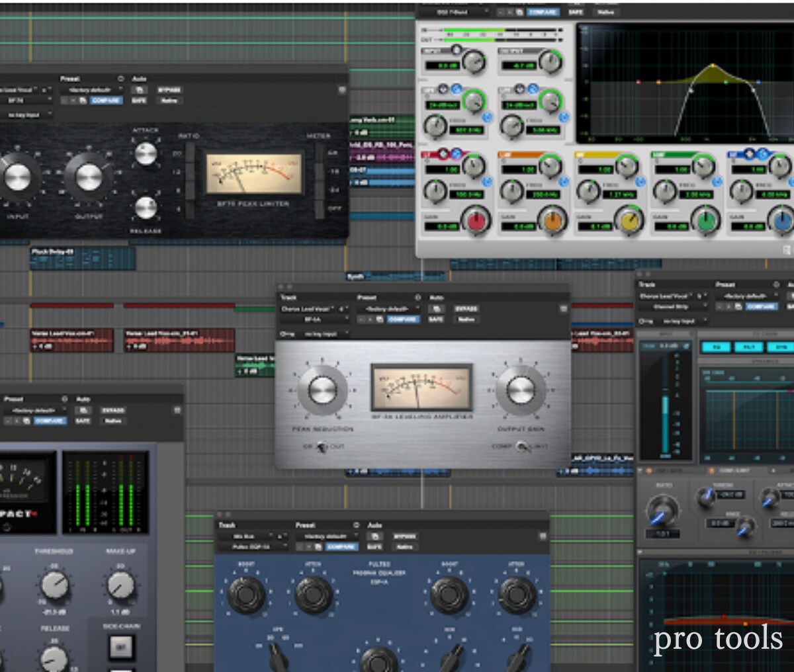Viewport: 794px width, 672px height.
Task: Click the phase invert icon on EQ INPUT
Action: [455, 50]
